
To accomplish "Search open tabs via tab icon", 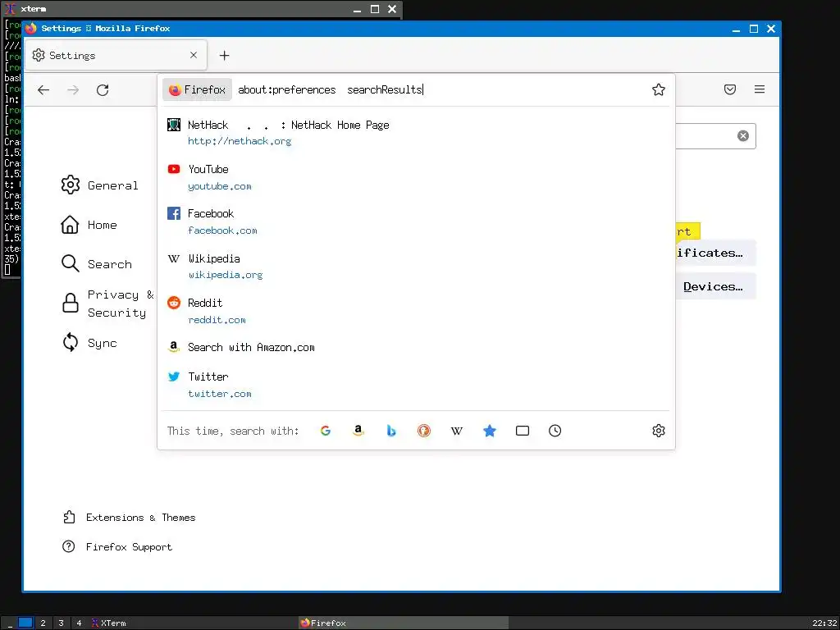I will tap(523, 431).
